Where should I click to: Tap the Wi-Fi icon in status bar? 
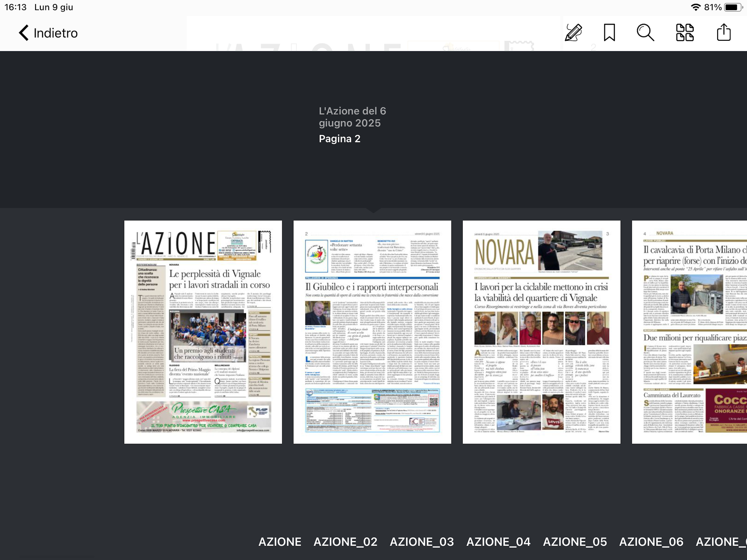(x=695, y=7)
